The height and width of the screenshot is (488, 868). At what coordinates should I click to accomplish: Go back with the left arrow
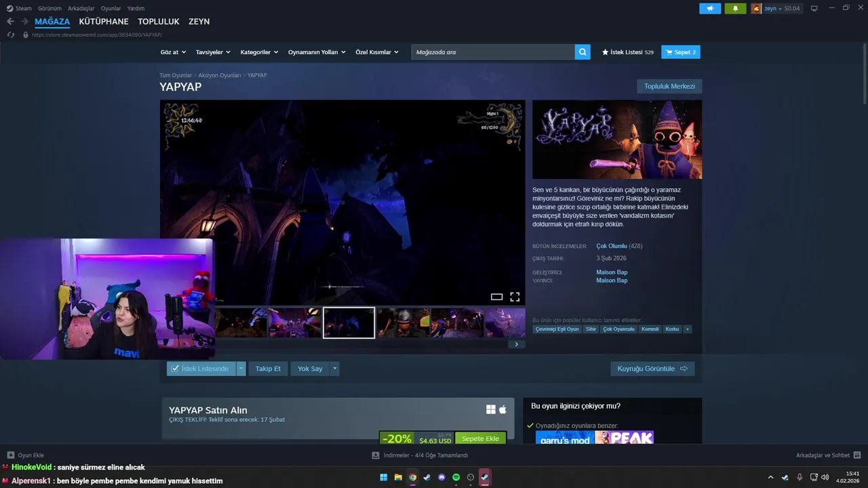(10, 22)
